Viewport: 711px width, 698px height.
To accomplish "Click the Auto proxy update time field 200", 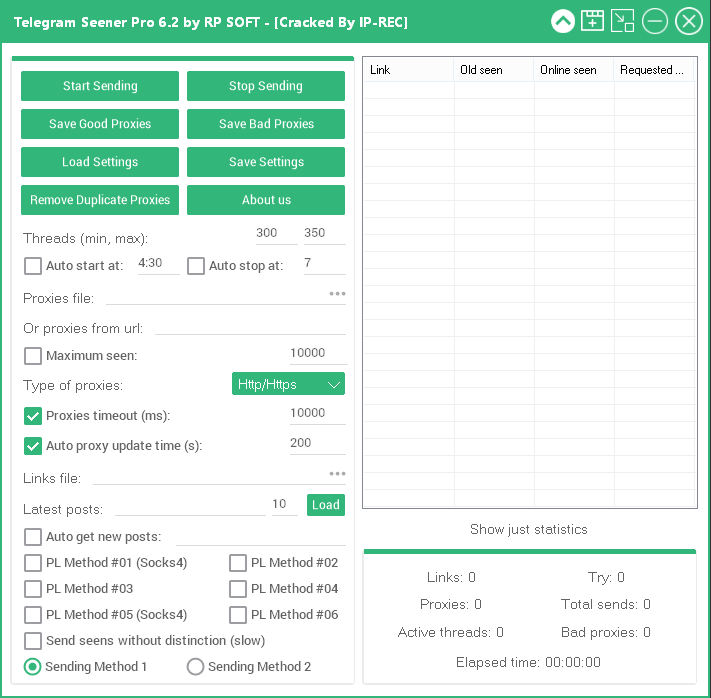I will pyautogui.click(x=317, y=444).
